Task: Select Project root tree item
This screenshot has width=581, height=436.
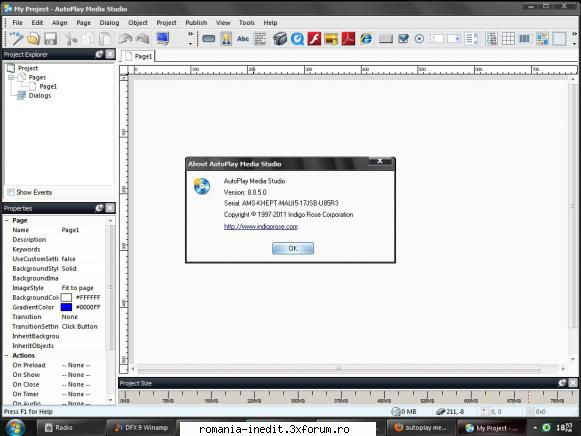Action: (28, 68)
